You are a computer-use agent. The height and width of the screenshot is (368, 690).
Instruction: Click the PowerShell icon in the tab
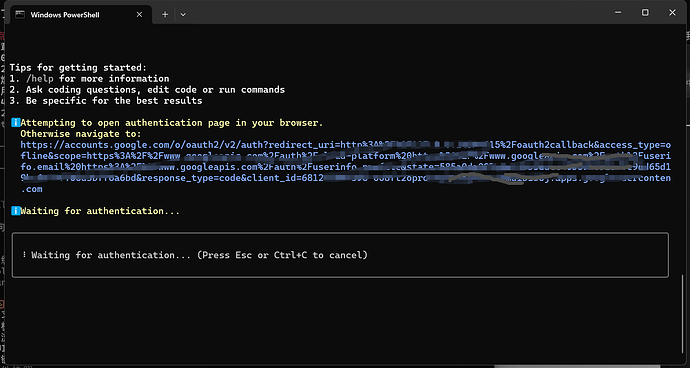tap(20, 15)
